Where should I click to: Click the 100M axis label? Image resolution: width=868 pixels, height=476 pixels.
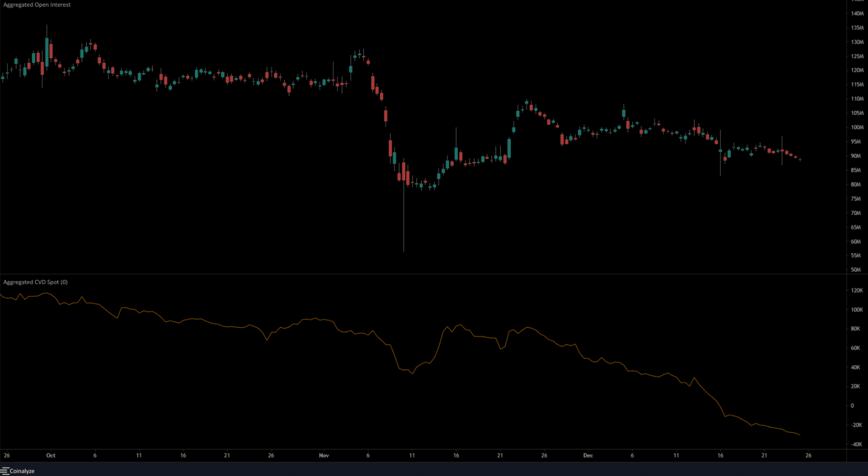857,127
